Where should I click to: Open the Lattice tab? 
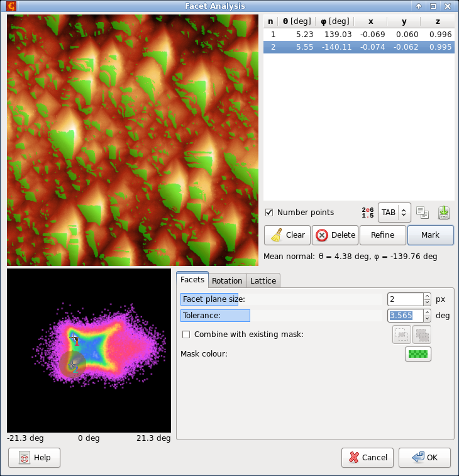click(x=263, y=281)
